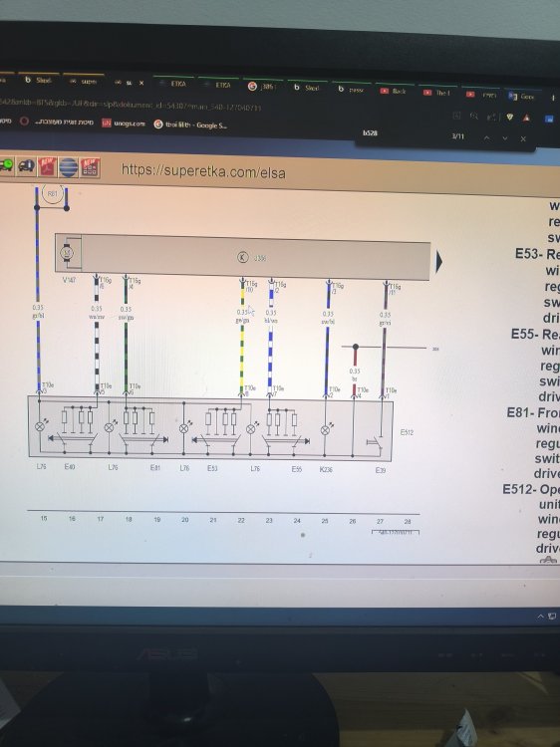The height and width of the screenshot is (747, 560).
Task: Show hidden icons chevron in system tray
Action: click(x=541, y=617)
